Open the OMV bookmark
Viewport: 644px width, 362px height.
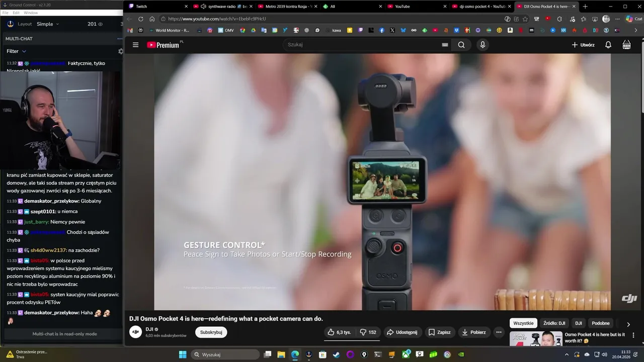tap(226, 30)
